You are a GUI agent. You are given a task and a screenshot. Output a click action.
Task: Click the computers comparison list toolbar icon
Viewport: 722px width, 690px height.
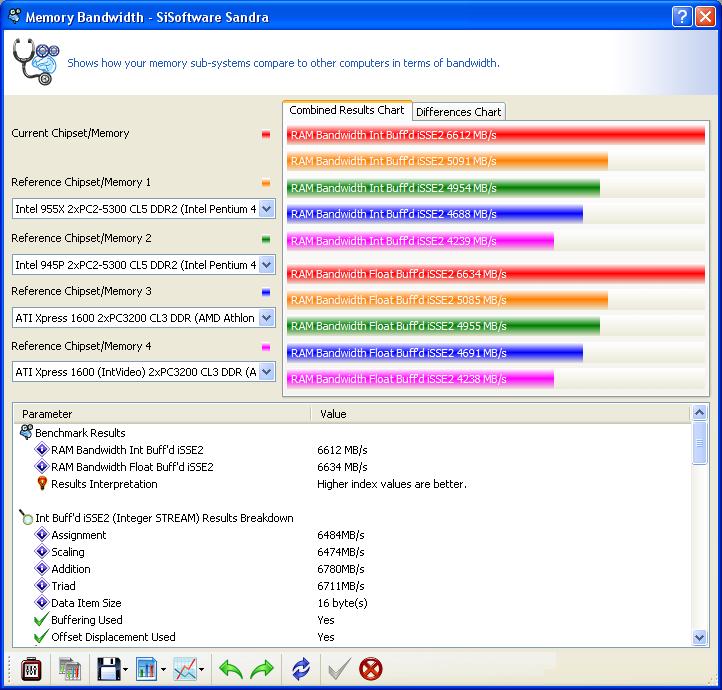[70, 669]
